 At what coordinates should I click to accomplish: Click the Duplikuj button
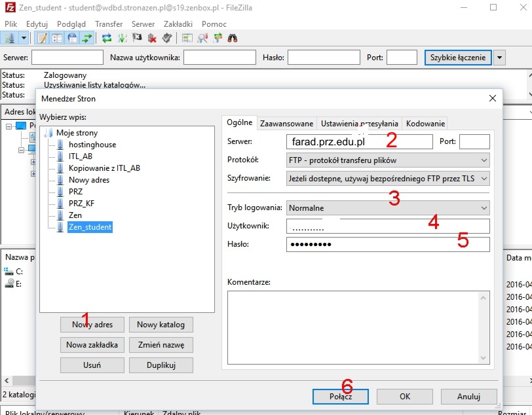(x=161, y=365)
